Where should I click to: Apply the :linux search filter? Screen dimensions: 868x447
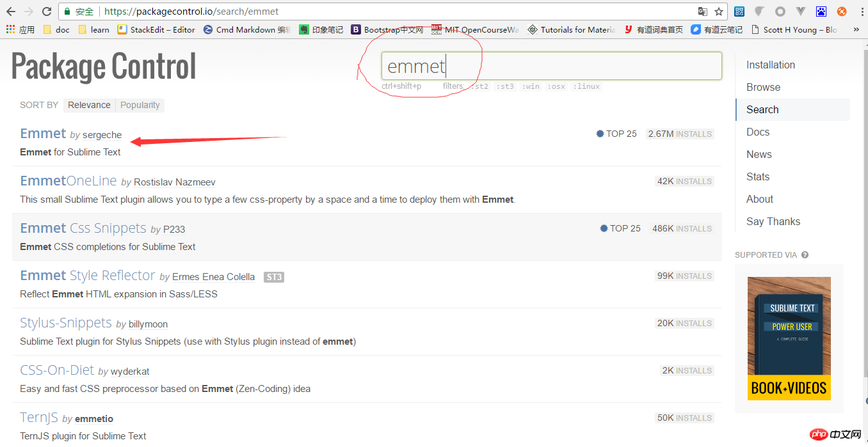click(x=586, y=86)
